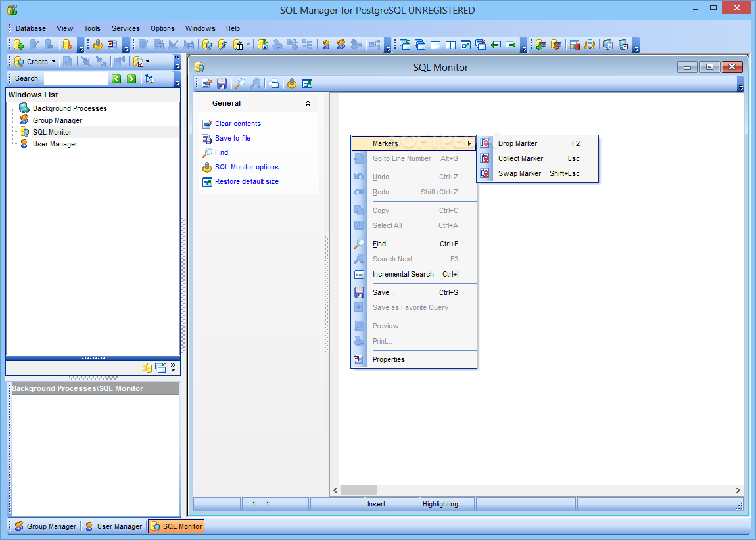Viewport: 756px width, 540px height.
Task: Click the scrollbar left arrow in editor
Action: 335,490
